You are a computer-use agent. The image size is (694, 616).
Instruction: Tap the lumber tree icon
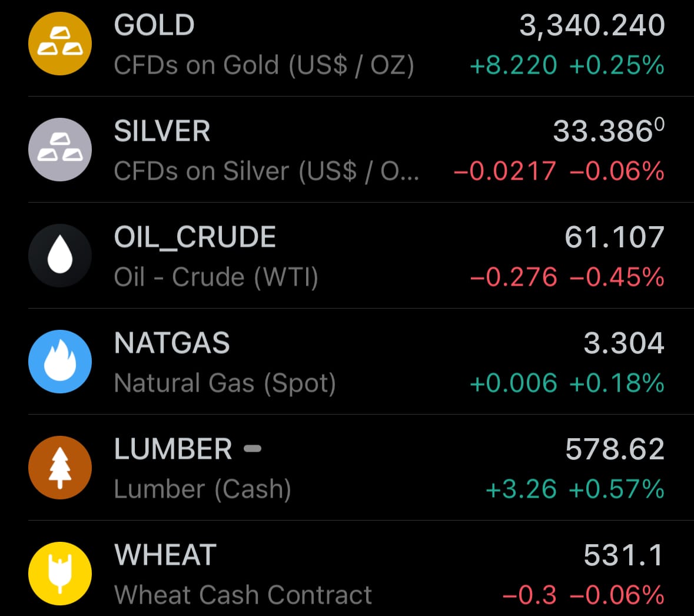coord(60,467)
